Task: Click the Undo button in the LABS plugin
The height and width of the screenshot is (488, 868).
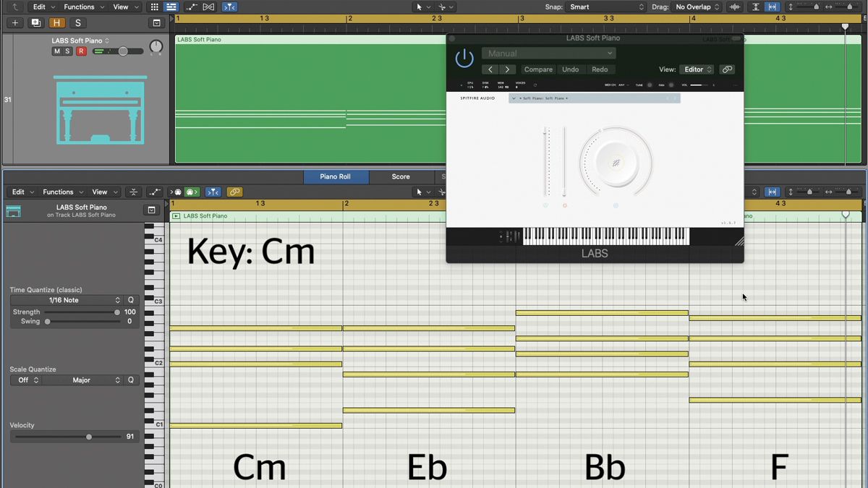Action: (571, 69)
